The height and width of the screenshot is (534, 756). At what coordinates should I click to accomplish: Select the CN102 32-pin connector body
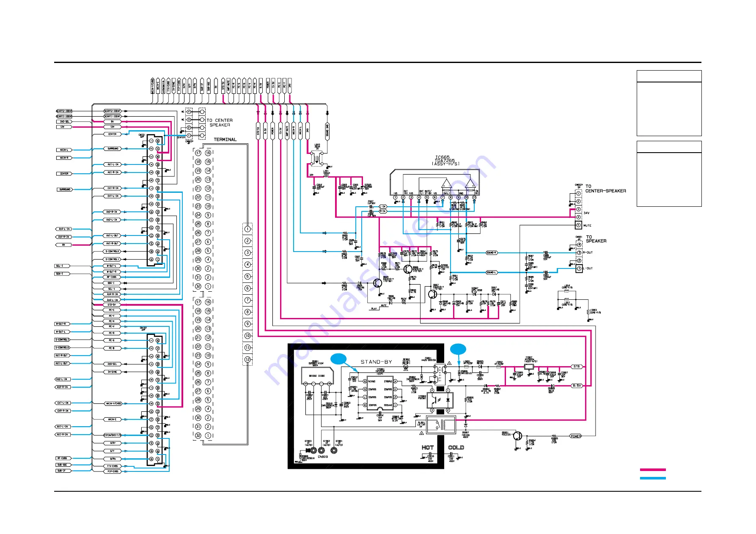point(155,400)
